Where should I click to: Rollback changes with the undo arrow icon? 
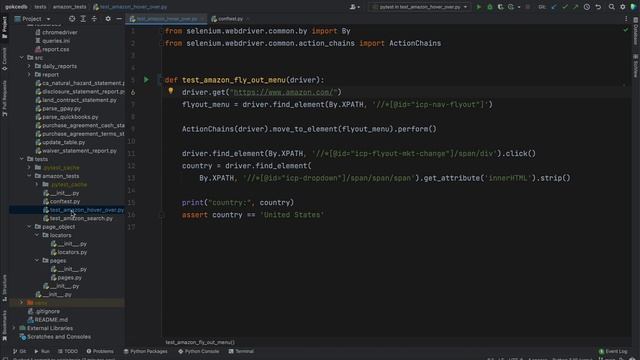tap(598, 7)
